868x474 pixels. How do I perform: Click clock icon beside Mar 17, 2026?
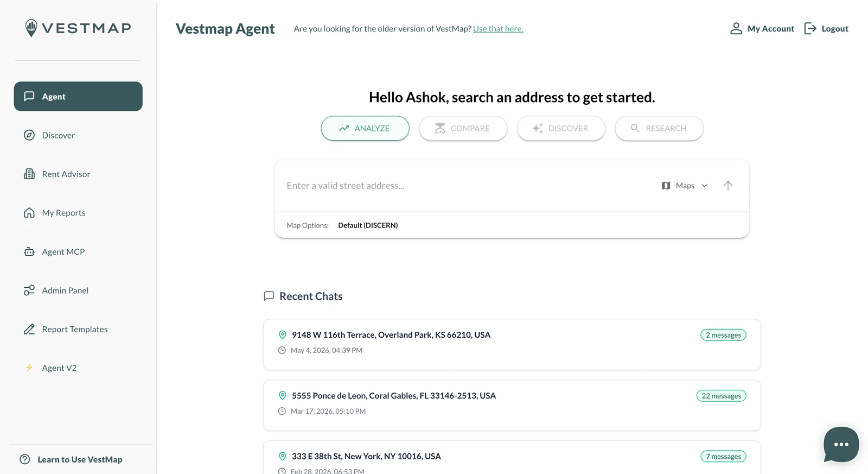(282, 411)
